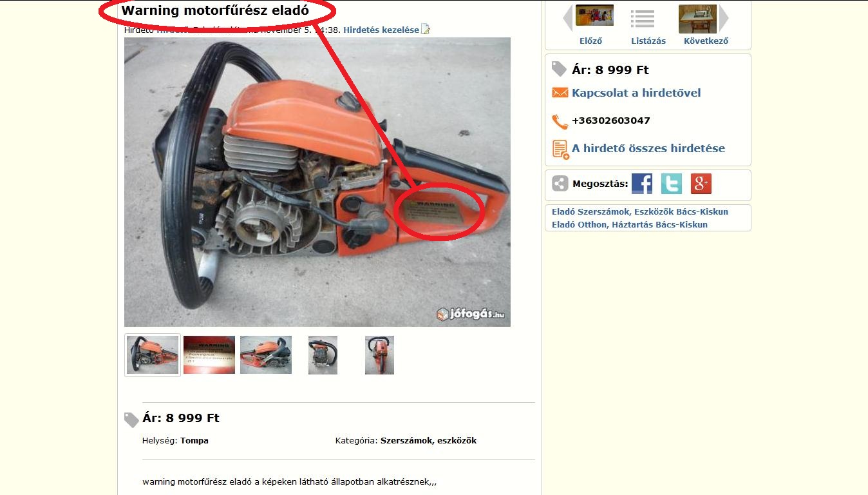Click the edit icon beside Hirdetés kezelése

pyautogui.click(x=426, y=29)
